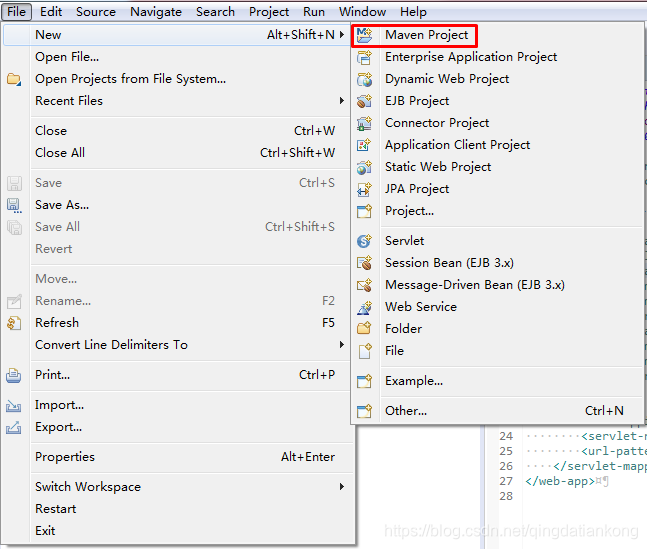Screen dimensions: 647x549
Task: Open the Window menu
Action: pyautogui.click(x=363, y=12)
